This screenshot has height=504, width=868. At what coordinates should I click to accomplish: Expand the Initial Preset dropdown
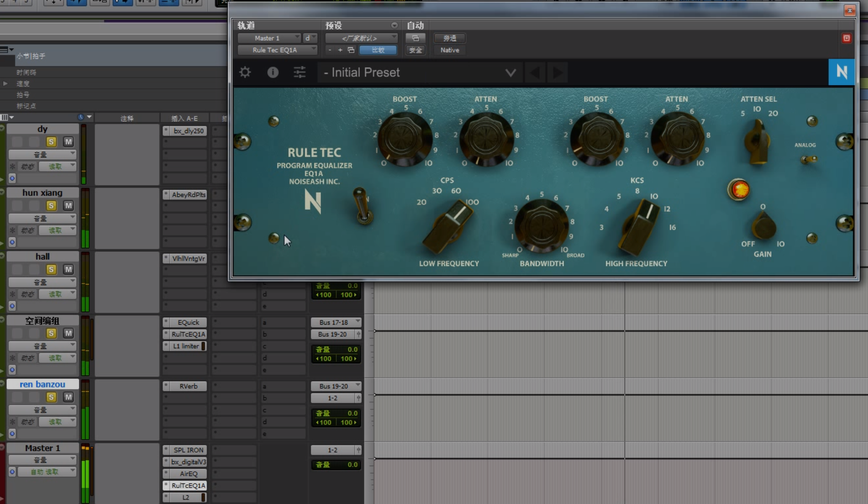click(510, 72)
